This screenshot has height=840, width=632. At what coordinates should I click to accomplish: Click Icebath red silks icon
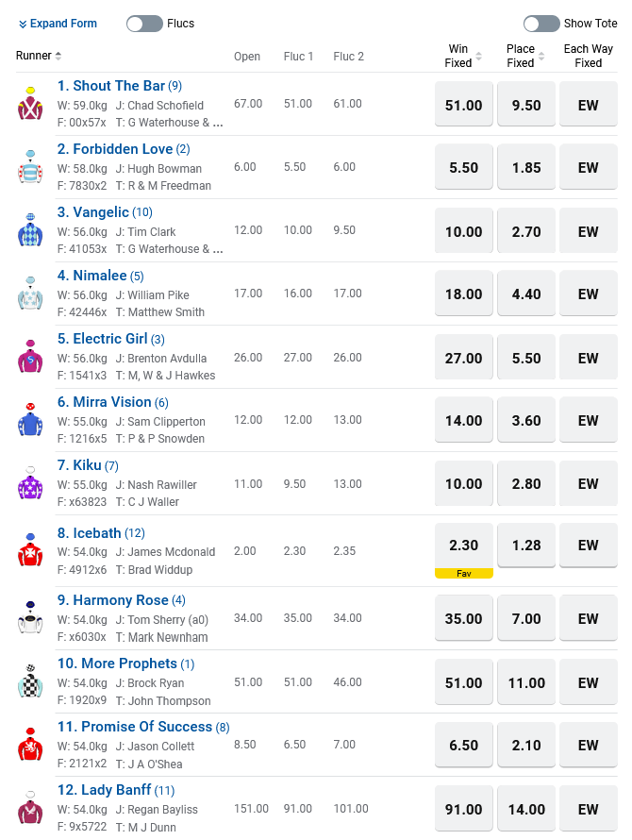point(29,549)
